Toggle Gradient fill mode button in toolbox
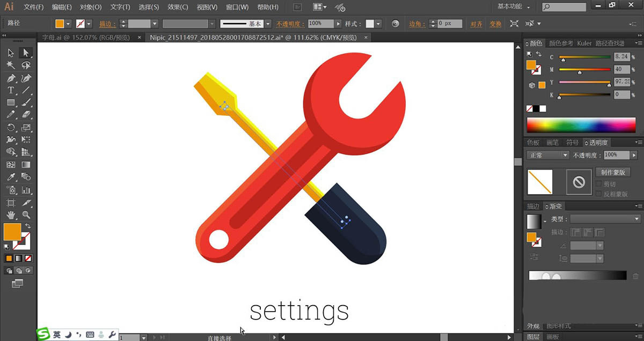This screenshot has height=341, width=644. 18,258
